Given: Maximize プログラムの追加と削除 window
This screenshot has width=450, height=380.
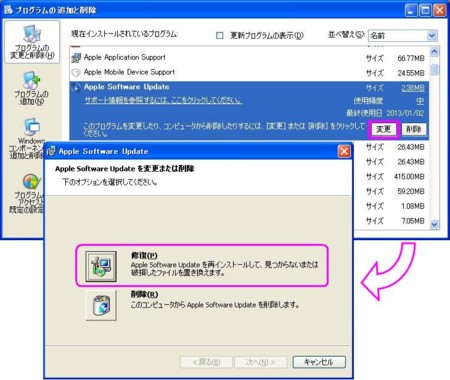Looking at the screenshot, I should [425, 10].
